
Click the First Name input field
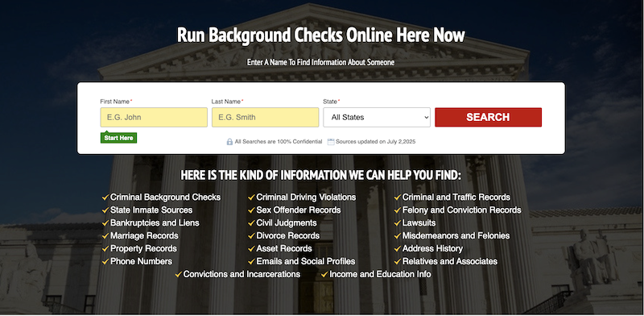pyautogui.click(x=154, y=117)
